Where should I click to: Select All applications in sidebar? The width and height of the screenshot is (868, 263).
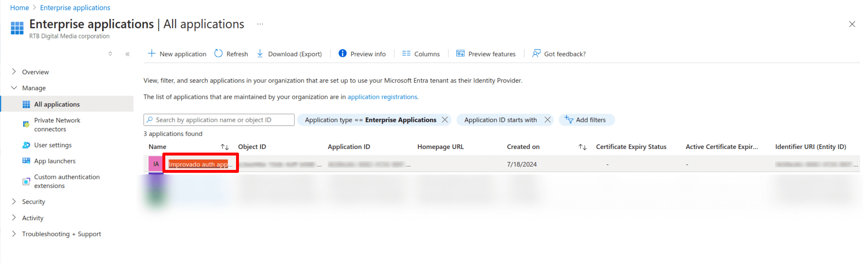[67, 104]
